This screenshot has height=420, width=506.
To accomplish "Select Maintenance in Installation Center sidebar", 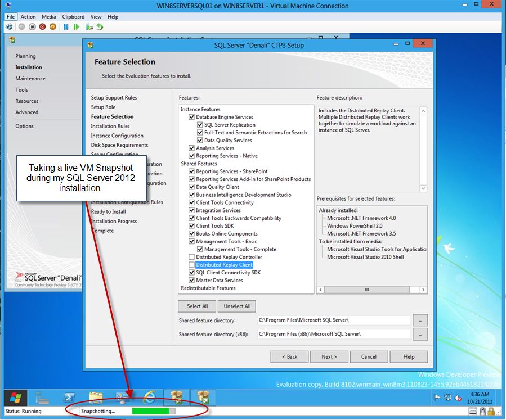I will pyautogui.click(x=30, y=79).
